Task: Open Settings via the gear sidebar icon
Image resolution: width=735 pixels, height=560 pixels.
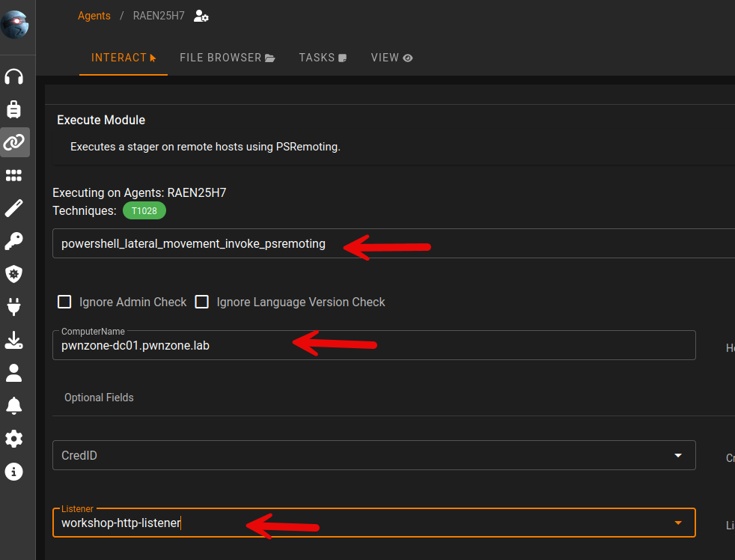Action: [14, 438]
